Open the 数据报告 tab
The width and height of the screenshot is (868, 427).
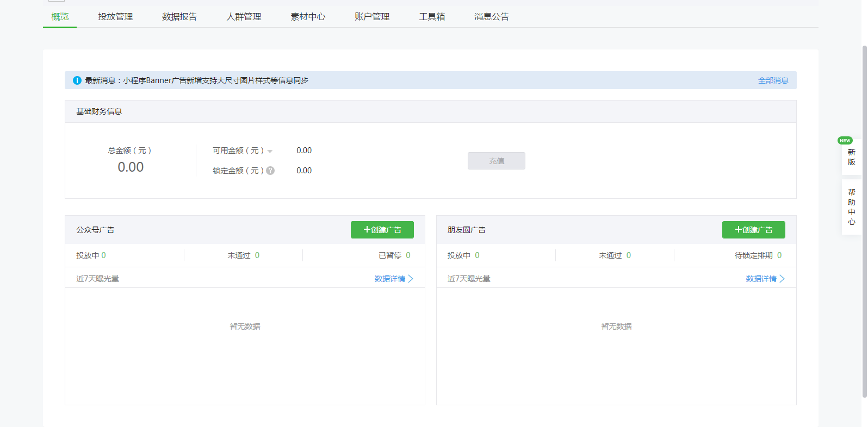point(179,17)
